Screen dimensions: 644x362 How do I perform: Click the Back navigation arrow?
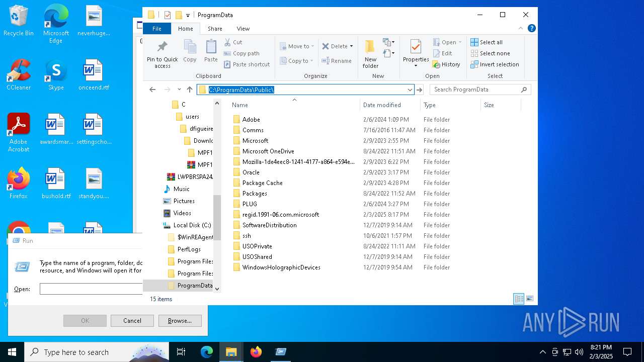click(152, 89)
